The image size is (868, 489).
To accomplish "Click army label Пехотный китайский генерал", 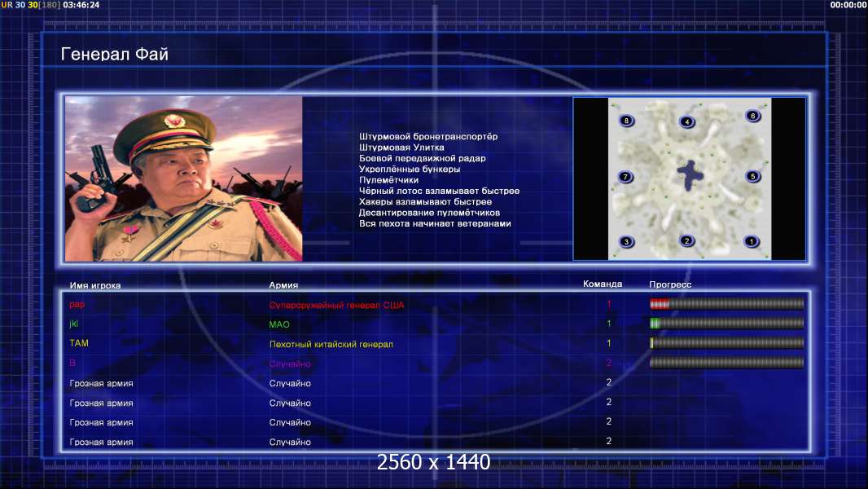I will coord(331,344).
